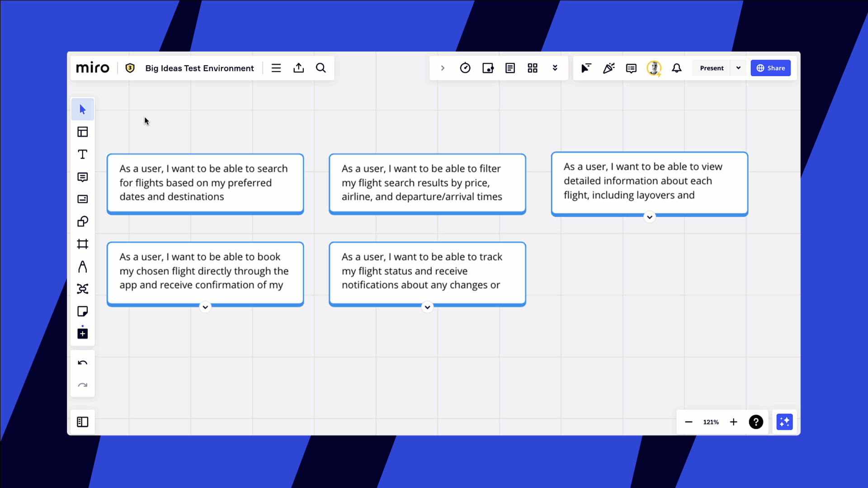Select the Frame tool
This screenshot has width=868, height=488.
click(x=83, y=244)
